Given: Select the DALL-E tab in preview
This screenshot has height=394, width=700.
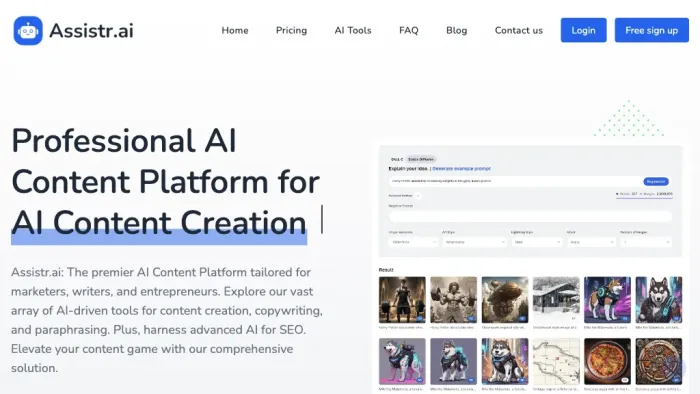Looking at the screenshot, I should pyautogui.click(x=396, y=159).
